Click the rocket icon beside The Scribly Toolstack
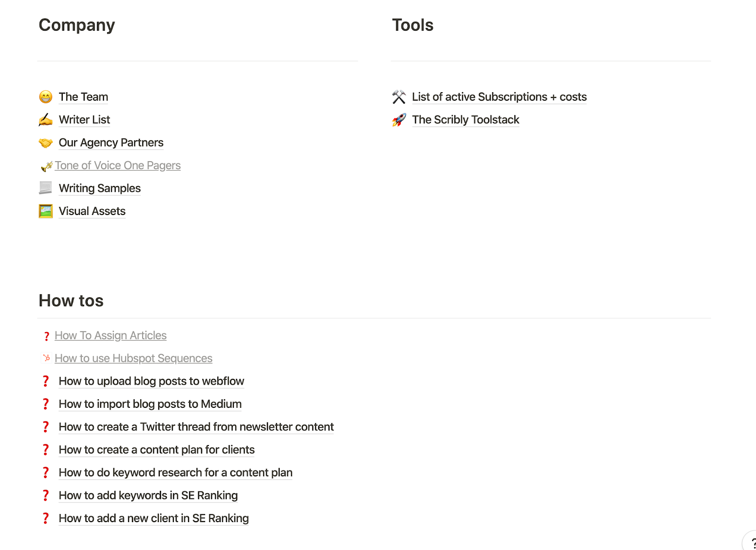This screenshot has width=756, height=550. (399, 120)
